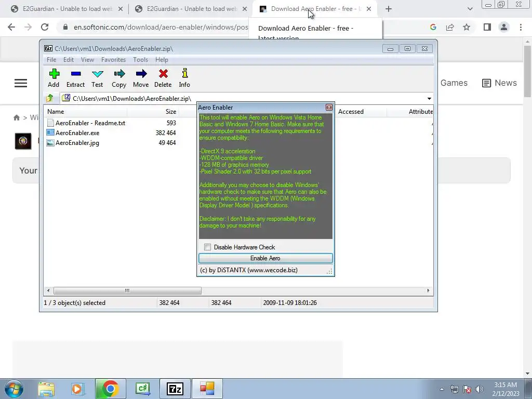Switch to the second E2Guardian tab
The height and width of the screenshot is (399, 532).
[190, 9]
